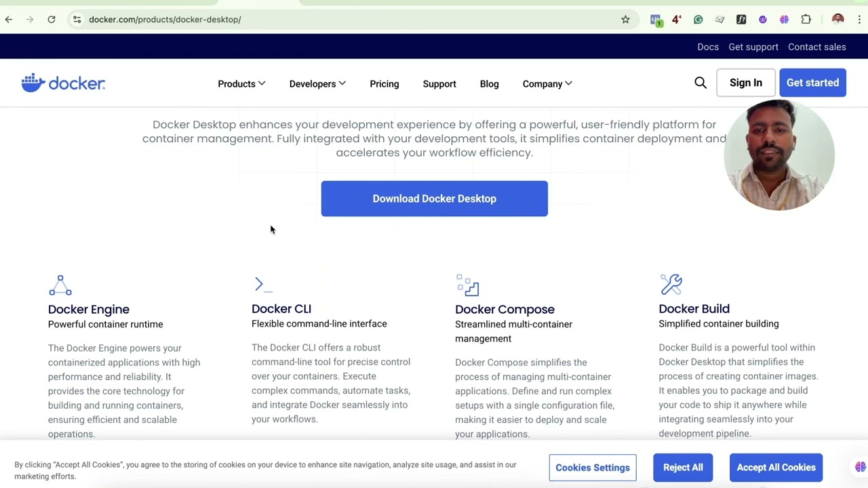This screenshot has height=488, width=868.
Task: Click the brain widget icon at bottom-right edge
Action: click(861, 467)
